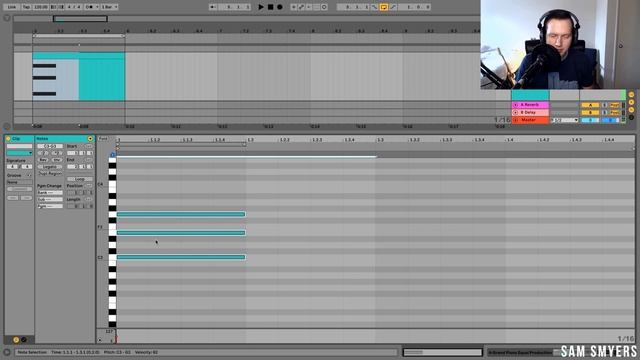Select the arrangement position field

[x=234, y=7]
